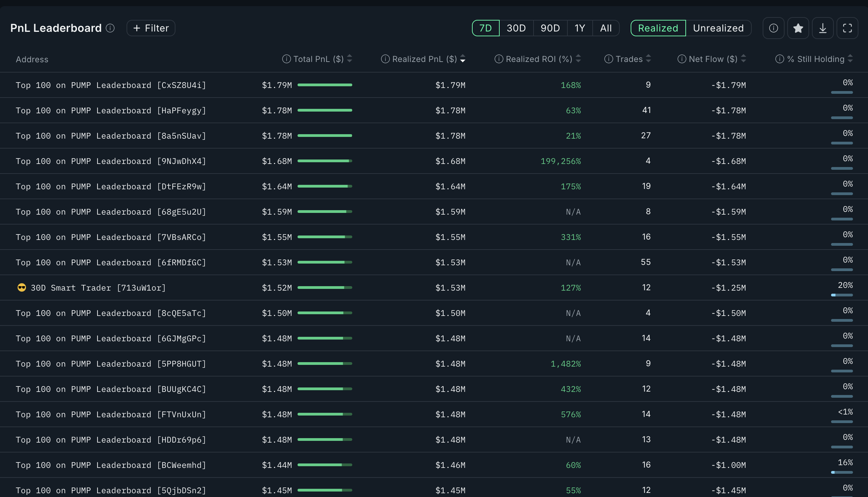The height and width of the screenshot is (497, 868).
Task: Click the fullscreen expand icon
Action: (x=847, y=28)
